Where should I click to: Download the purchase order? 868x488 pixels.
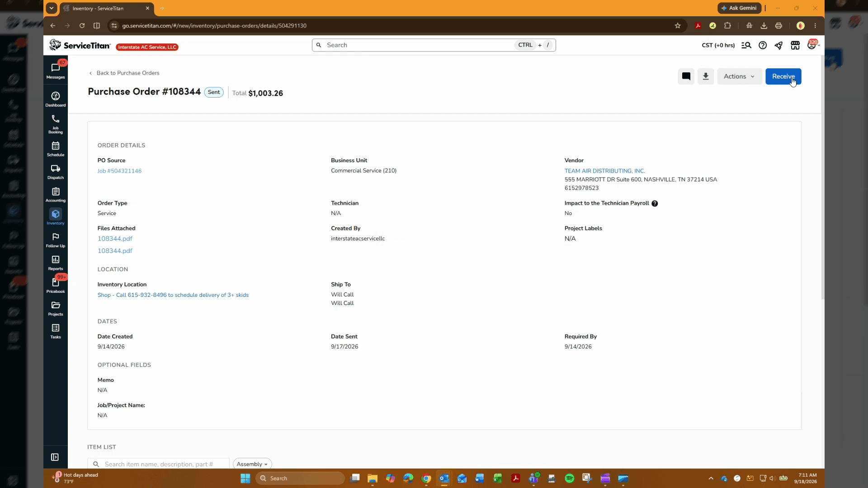point(705,76)
